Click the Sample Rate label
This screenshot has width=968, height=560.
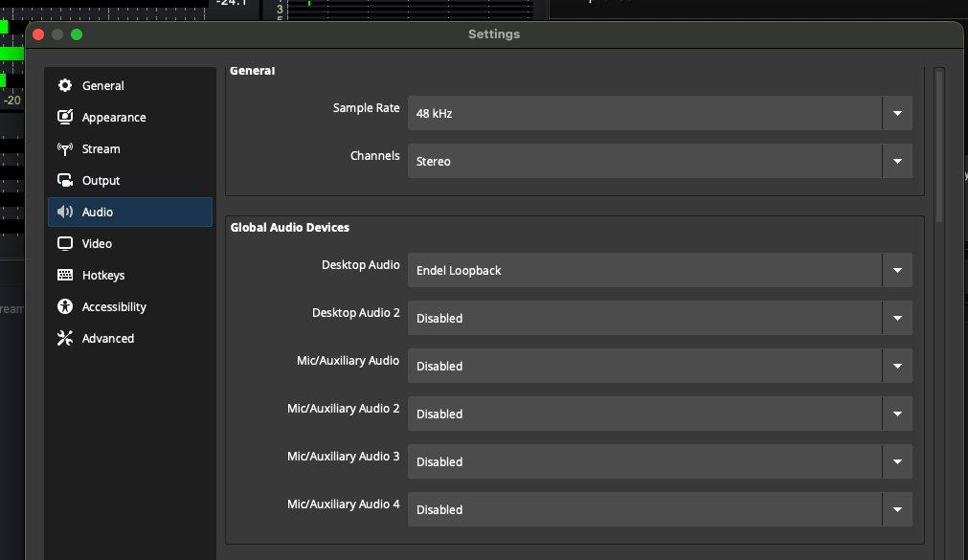point(366,108)
